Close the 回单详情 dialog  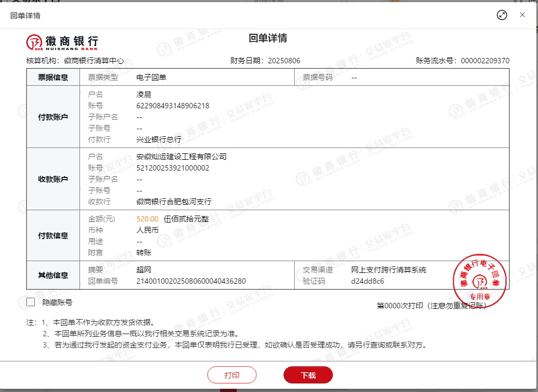tap(522, 15)
